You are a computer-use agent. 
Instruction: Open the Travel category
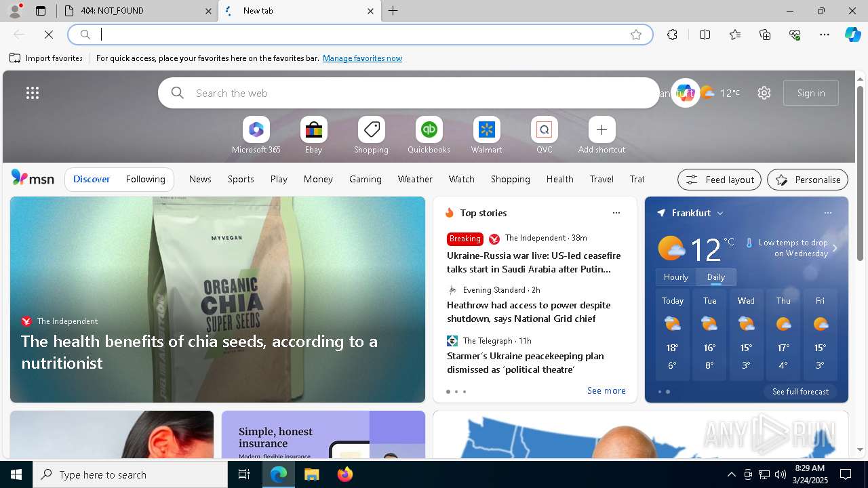tap(601, 179)
